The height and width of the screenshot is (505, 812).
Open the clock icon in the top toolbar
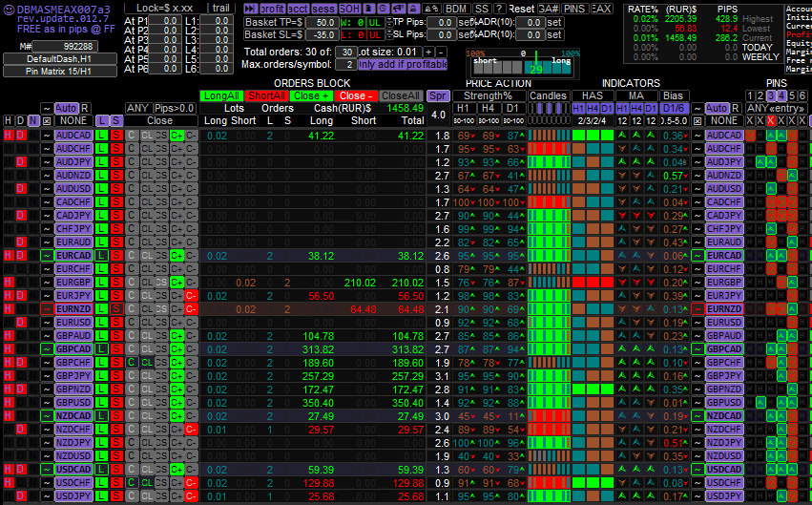coord(384,9)
